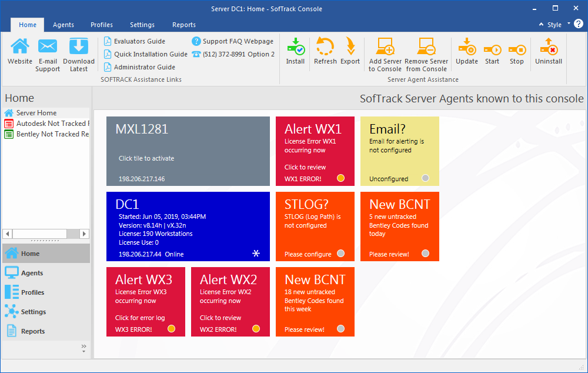Click the Uninstall agent icon
588x373 pixels.
549,46
